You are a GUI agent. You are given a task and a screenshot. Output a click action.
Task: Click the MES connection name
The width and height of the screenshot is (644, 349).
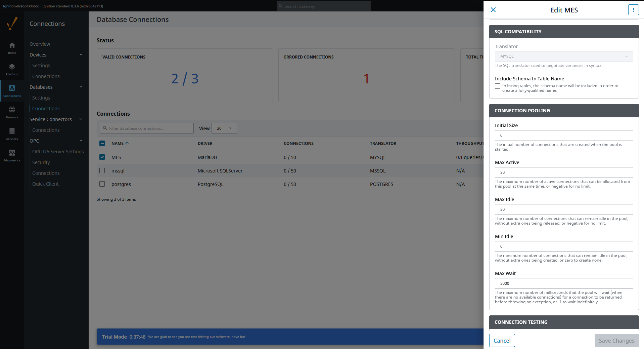point(116,157)
